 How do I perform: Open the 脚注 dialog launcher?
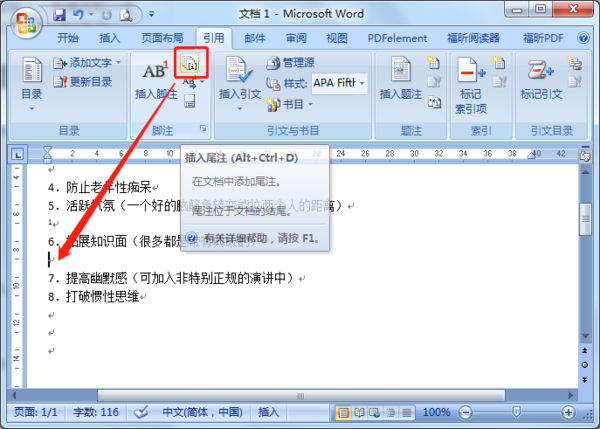[203, 129]
